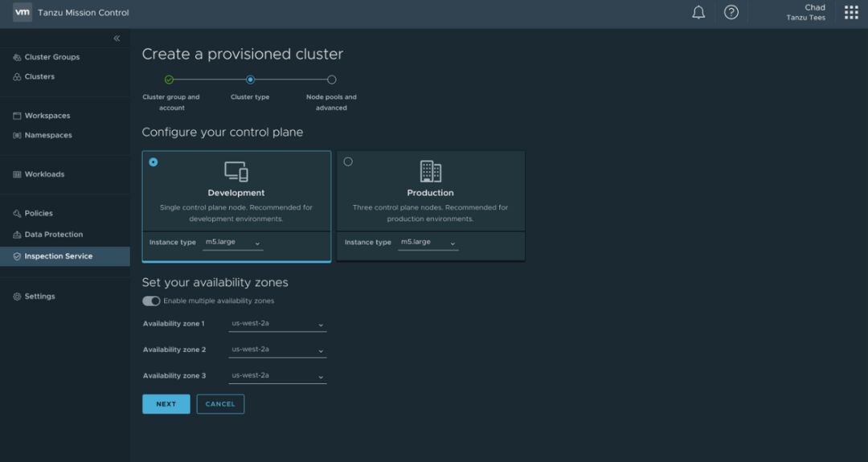This screenshot has width=868, height=462.
Task: Click 'Enable multiple availability zones' label
Action: (x=219, y=301)
